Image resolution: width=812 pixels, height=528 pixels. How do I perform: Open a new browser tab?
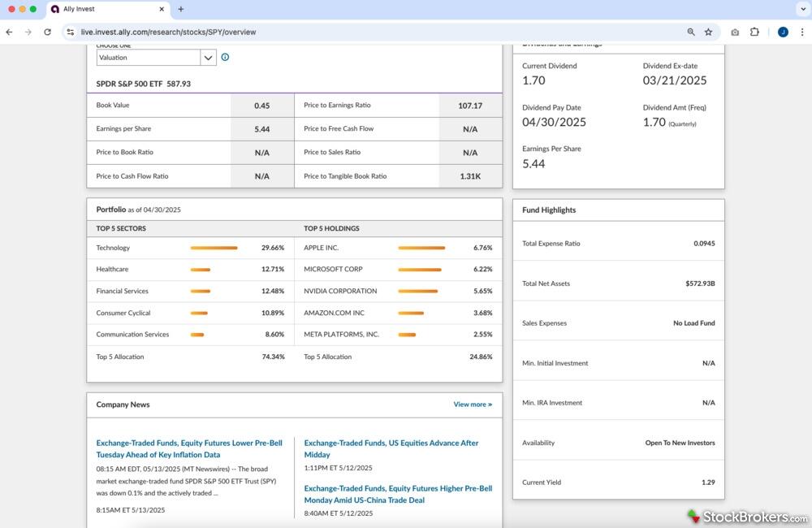tap(180, 9)
